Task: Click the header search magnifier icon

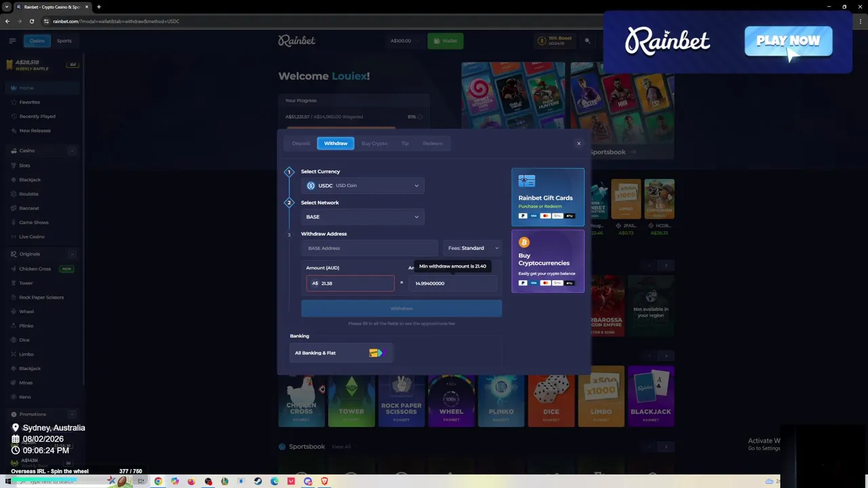Action: (587, 41)
